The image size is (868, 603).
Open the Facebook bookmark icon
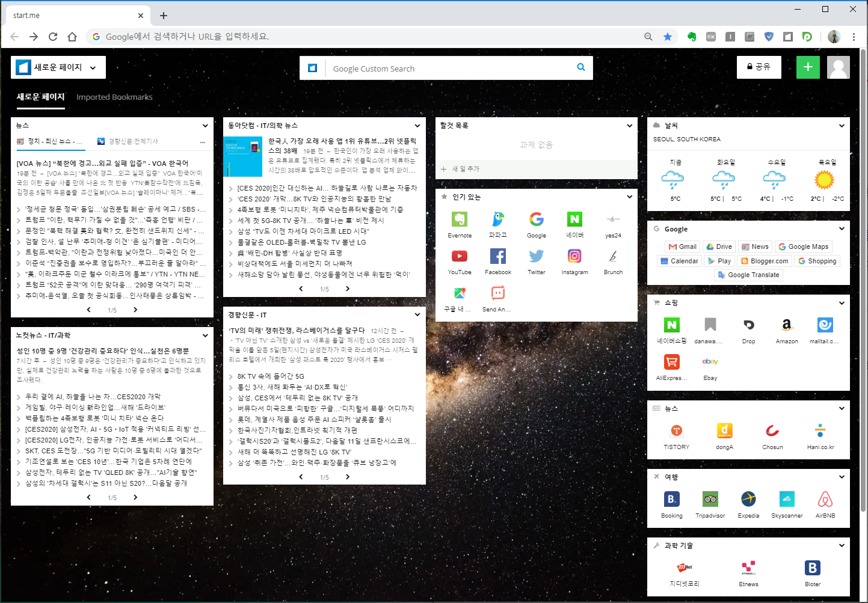pos(498,256)
